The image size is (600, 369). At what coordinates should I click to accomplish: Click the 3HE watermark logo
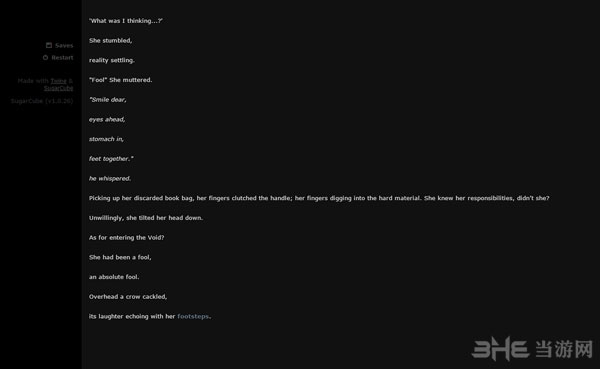[x=500, y=349]
